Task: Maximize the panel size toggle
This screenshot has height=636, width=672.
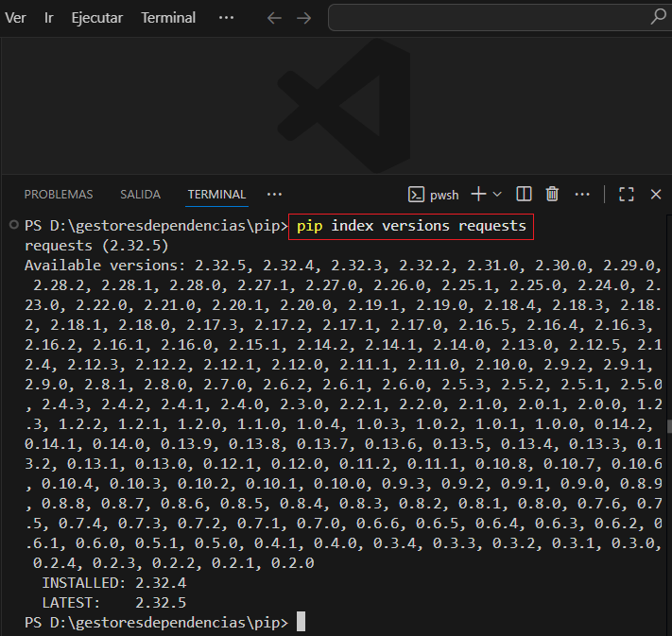Action: [626, 194]
